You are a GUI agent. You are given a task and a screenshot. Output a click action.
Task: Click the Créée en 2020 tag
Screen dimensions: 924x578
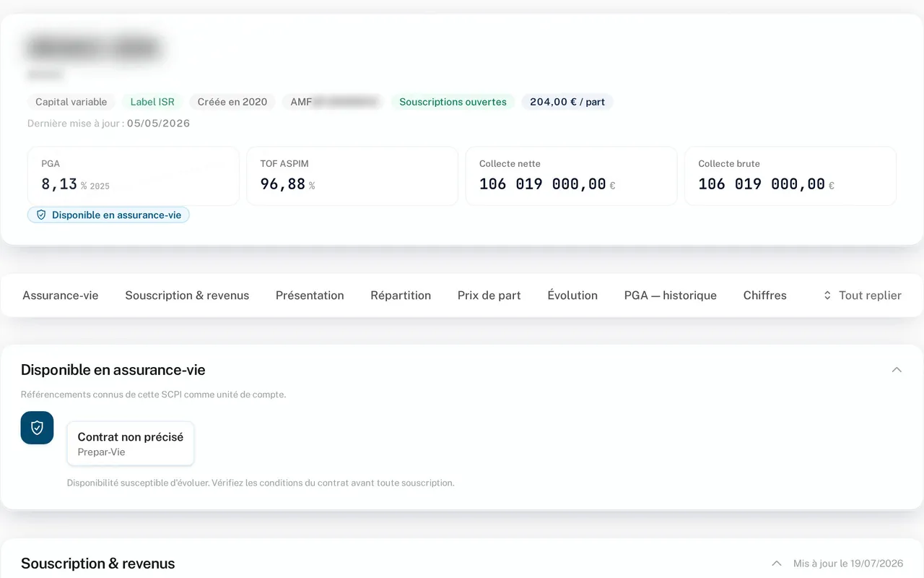coord(232,102)
